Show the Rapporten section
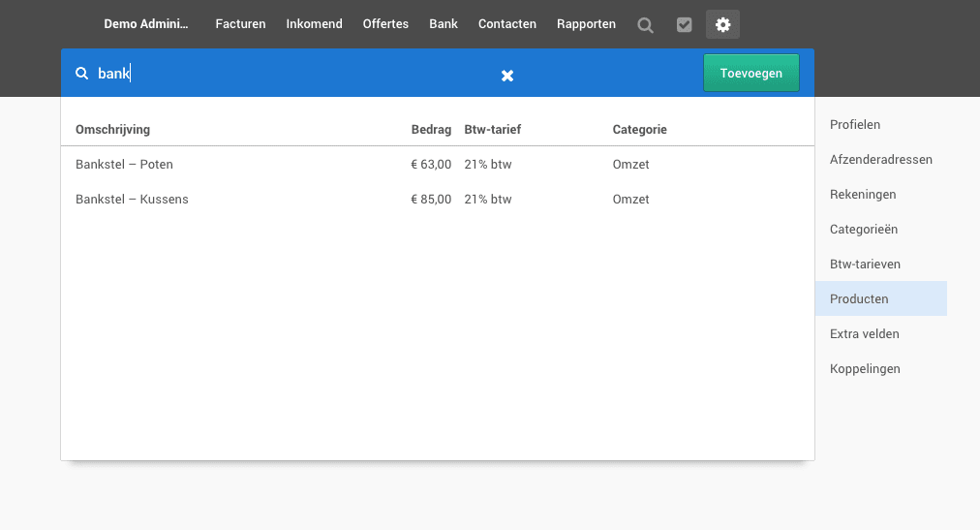Screen dimensions: 980x530 pos(586,24)
